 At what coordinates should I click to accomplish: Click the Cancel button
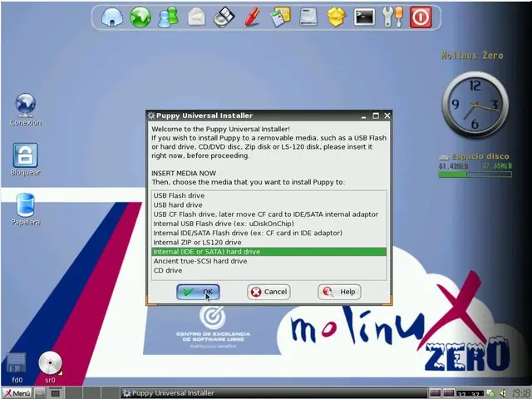tap(268, 292)
